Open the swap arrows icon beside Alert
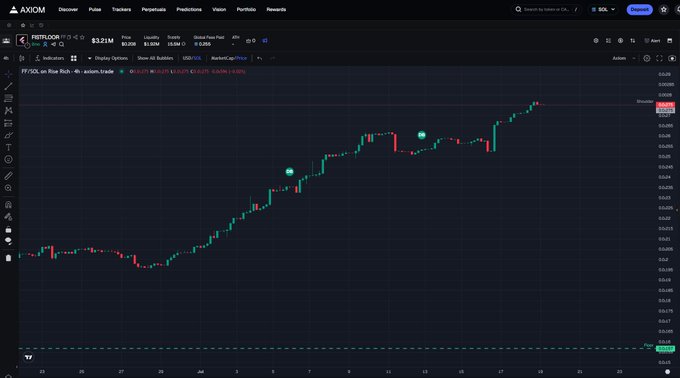The width and height of the screenshot is (680, 378). coord(633,41)
